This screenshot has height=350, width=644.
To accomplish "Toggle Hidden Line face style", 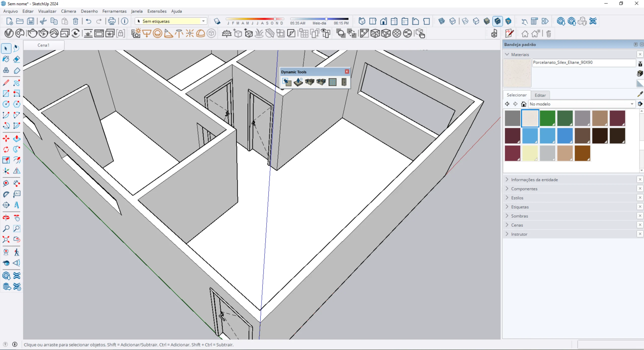I will coord(476,21).
